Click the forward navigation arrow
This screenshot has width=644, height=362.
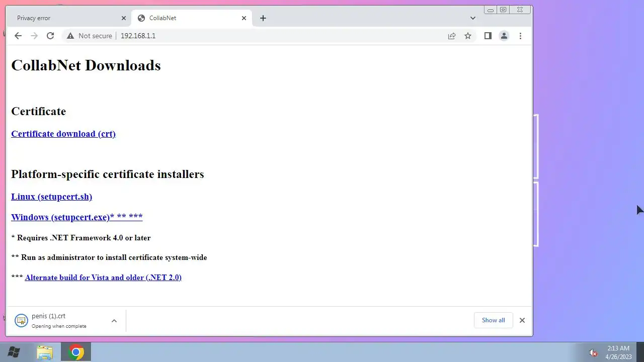(x=34, y=36)
